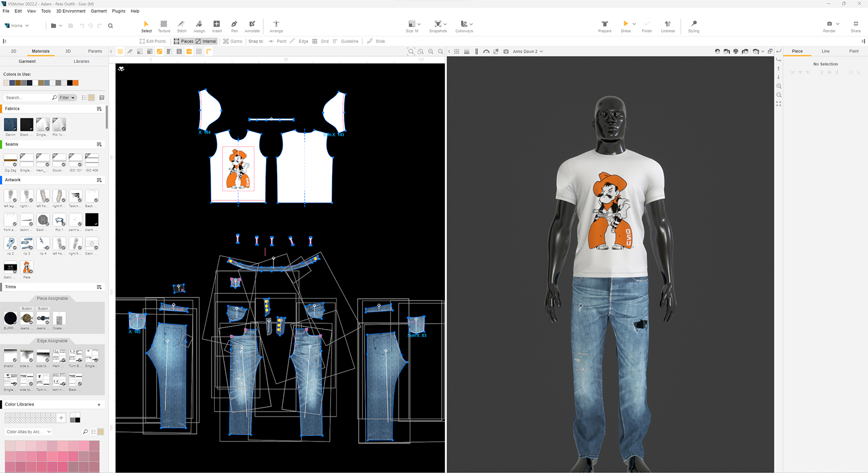
Task: Click the Piece Assignable trims header
Action: pos(53,299)
